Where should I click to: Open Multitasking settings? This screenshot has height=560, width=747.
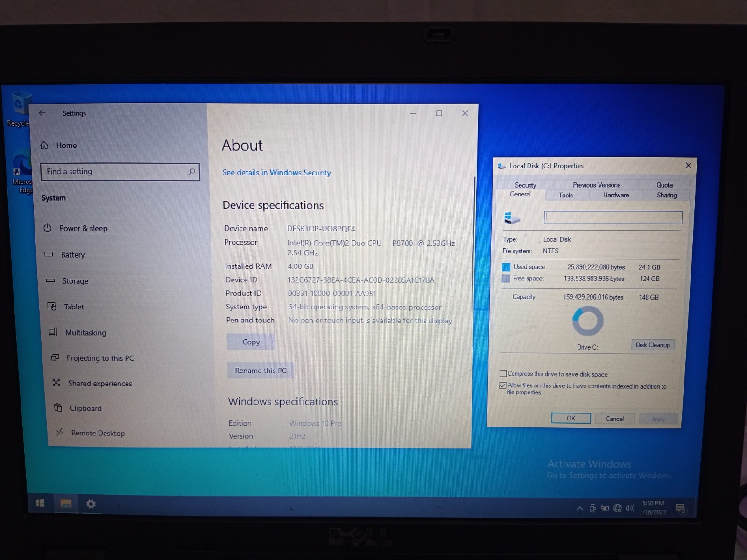pos(78,332)
